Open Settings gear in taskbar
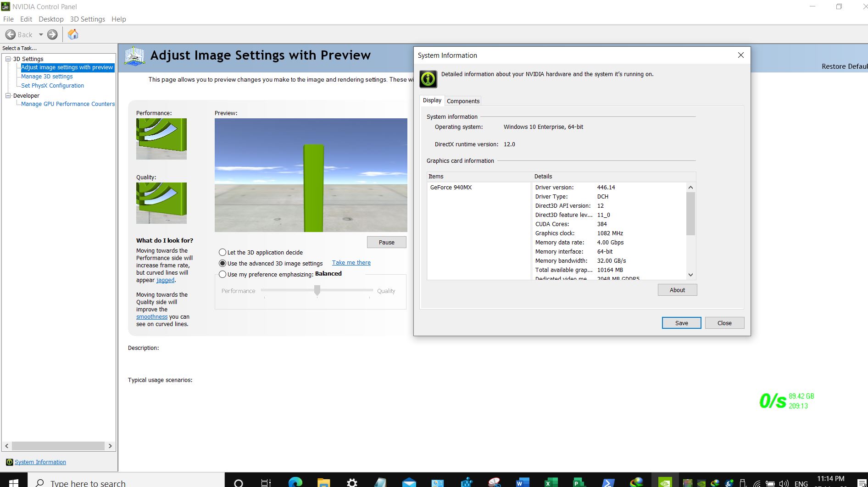 tap(352, 482)
